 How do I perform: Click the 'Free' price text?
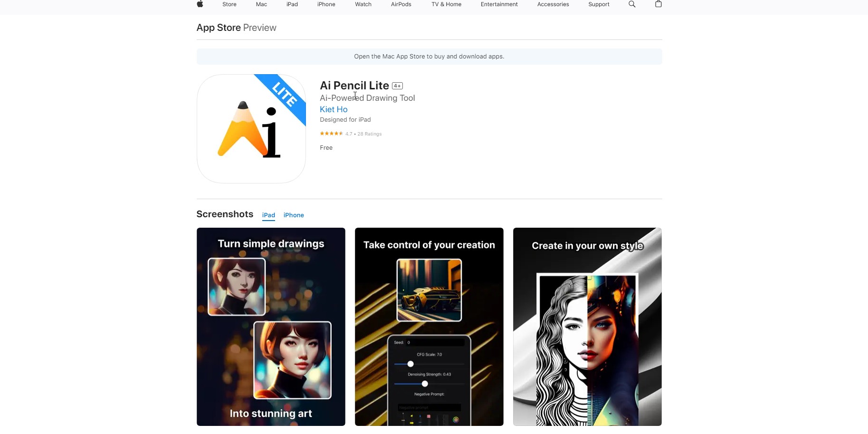coord(326,148)
